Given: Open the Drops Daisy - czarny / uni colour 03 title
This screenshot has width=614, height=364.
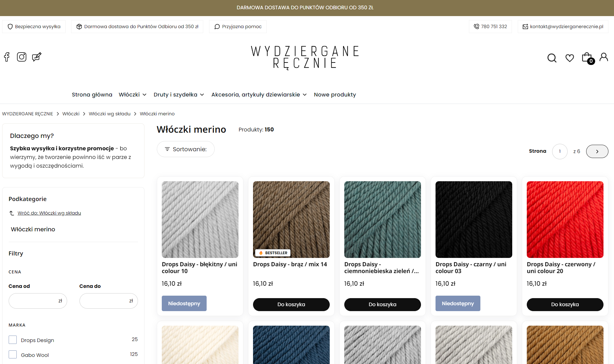Looking at the screenshot, I should click(471, 268).
